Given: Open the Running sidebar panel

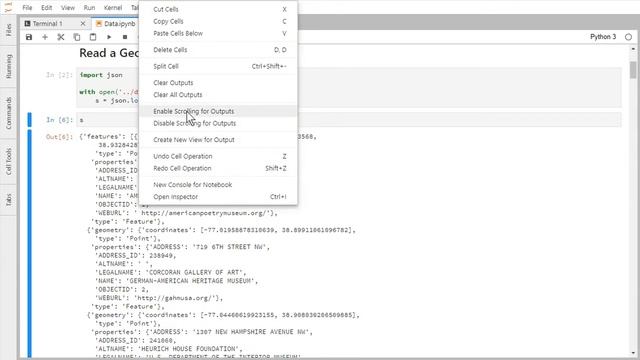Looking at the screenshot, I should point(9,66).
